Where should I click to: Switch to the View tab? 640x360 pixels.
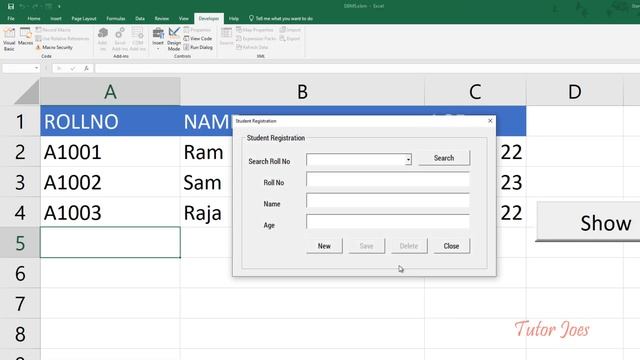point(184,18)
